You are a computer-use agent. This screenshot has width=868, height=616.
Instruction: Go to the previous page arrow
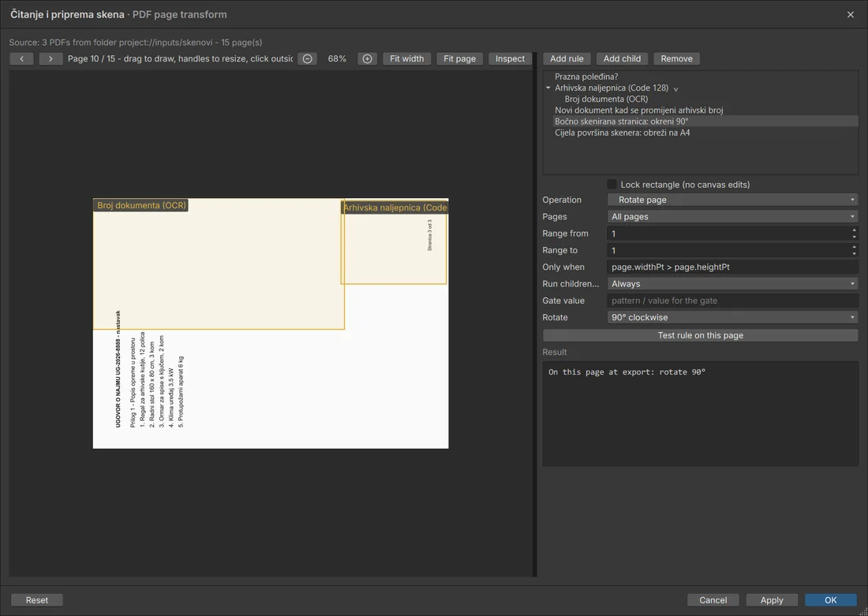click(21, 58)
